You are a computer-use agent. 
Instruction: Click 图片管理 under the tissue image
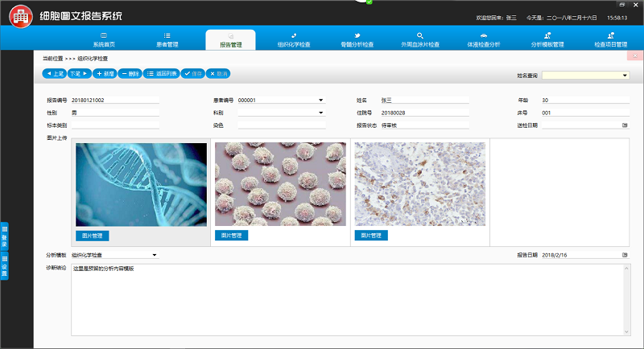click(x=371, y=236)
